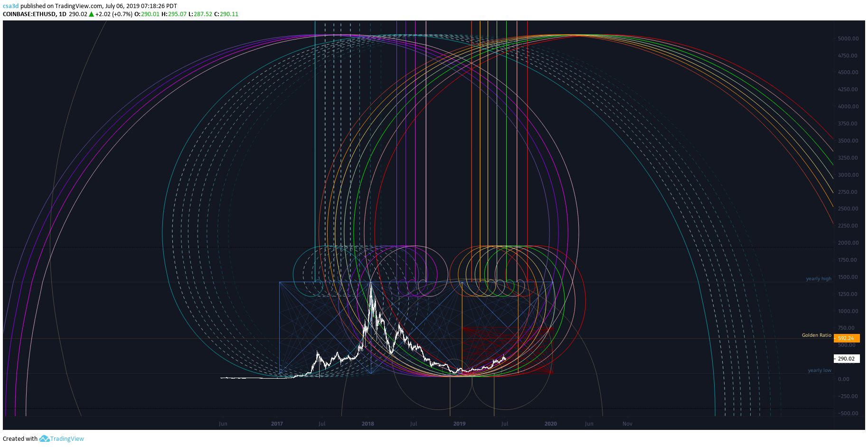This screenshot has width=868, height=447.
Task: Click the Golden Ratio line label
Action: pyautogui.click(x=817, y=335)
